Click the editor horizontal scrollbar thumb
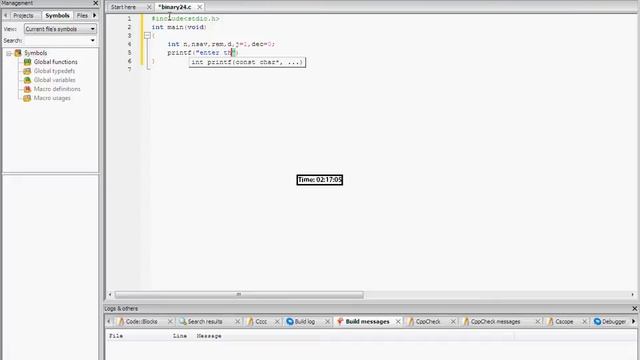Image resolution: width=640 pixels, height=360 pixels. (239, 294)
